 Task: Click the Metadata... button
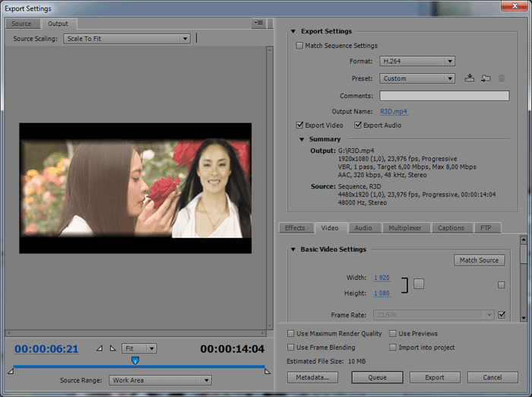click(312, 377)
